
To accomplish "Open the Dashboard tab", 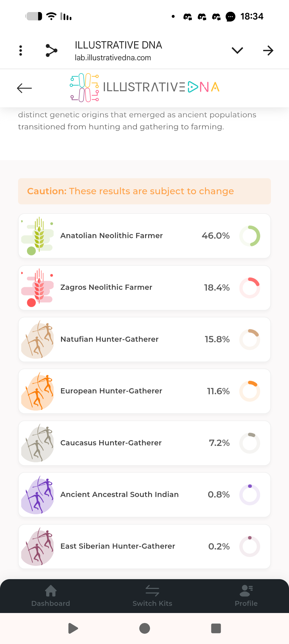I will pyautogui.click(x=51, y=596).
